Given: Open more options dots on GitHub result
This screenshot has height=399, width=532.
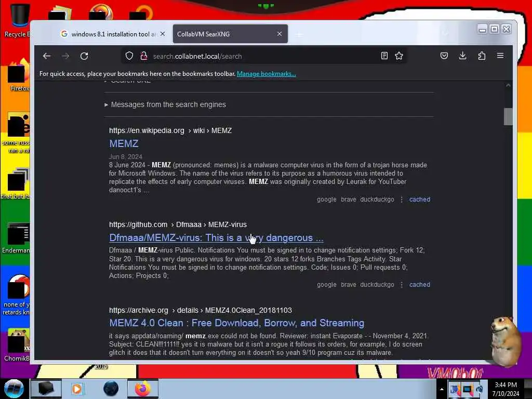Looking at the screenshot, I should [x=402, y=285].
